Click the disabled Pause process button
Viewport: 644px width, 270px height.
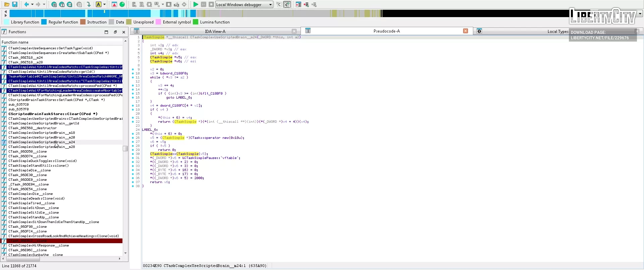pos(204,4)
